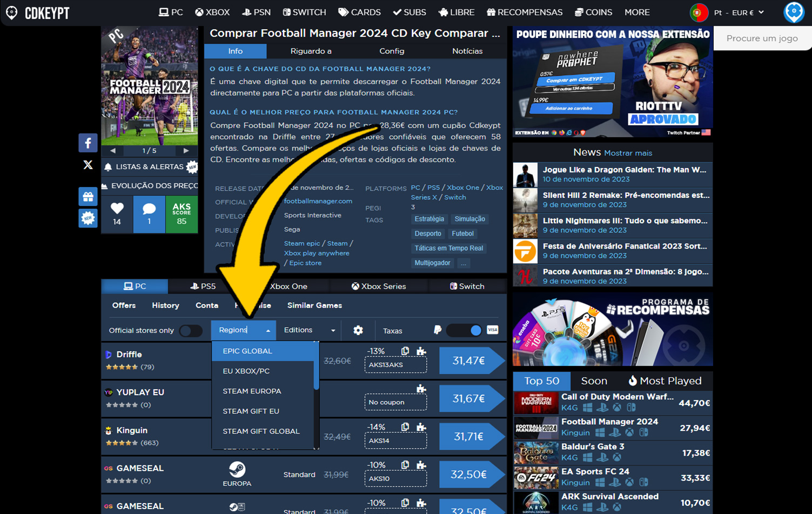Screen dimensions: 812x514
Task: Select EU XBOX/PC region option
Action: [x=263, y=371]
